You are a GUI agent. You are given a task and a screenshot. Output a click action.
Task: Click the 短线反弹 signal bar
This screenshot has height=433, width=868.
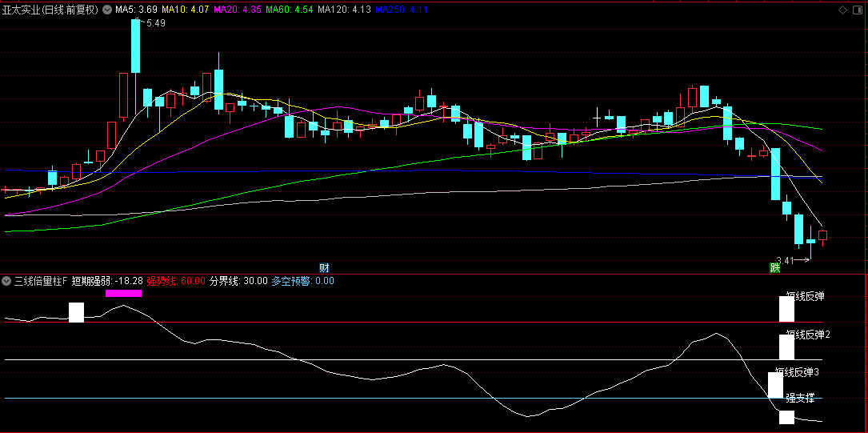[787, 309]
